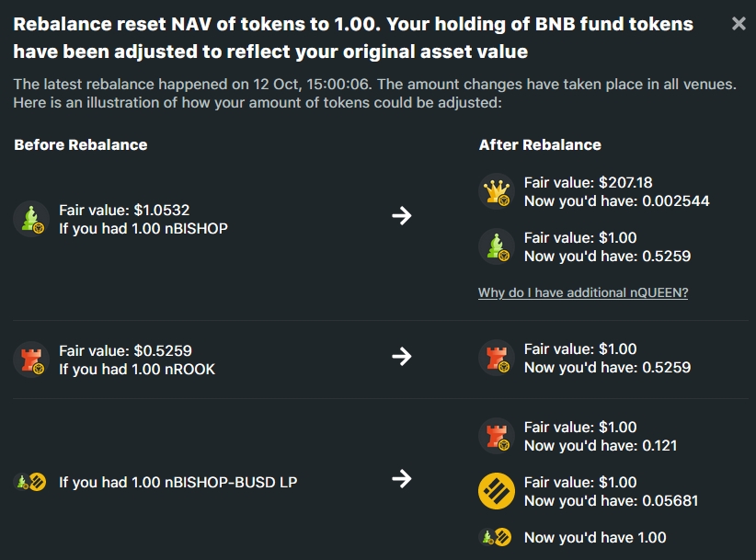Click LP pair icon before 'If you had 1.00 nBISHOP-BUSD LP'
756x560 pixels.
click(x=31, y=482)
